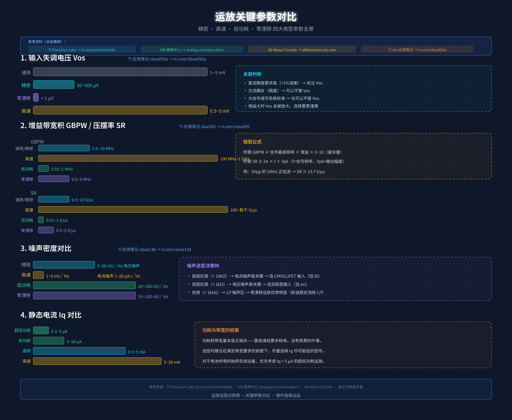
Task: Open the All About Circuits reference link
Action: coord(302,49)
